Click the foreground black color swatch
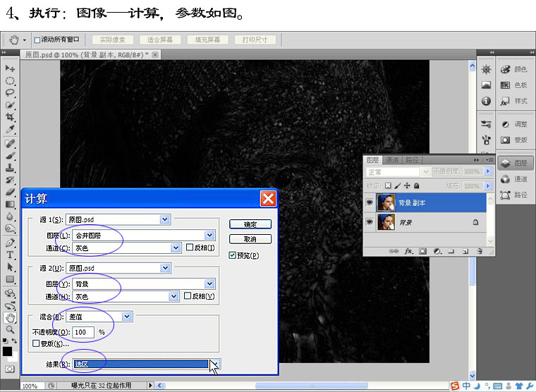This screenshot has width=536, height=392. tap(7, 351)
